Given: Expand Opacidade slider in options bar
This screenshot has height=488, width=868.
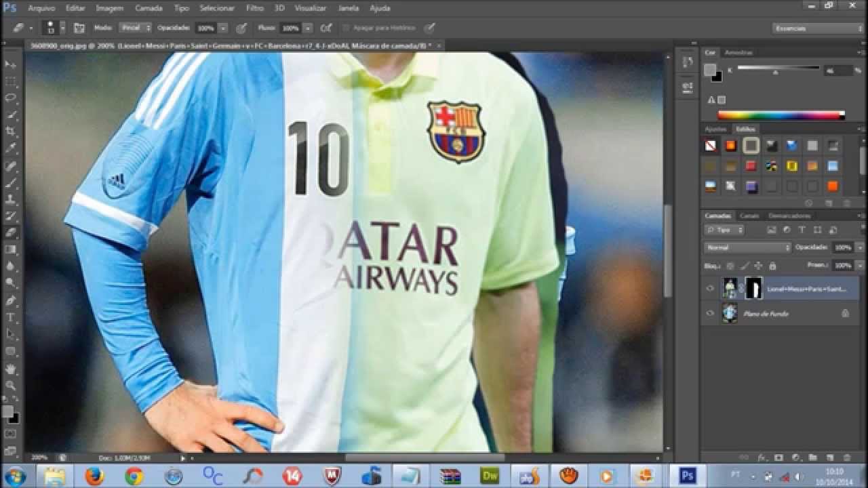Looking at the screenshot, I should 222,28.
